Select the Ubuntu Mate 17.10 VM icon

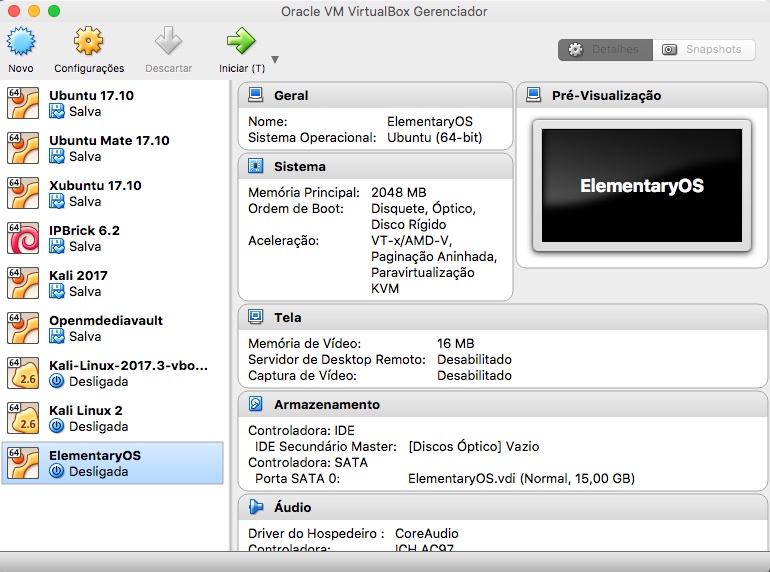point(23,148)
